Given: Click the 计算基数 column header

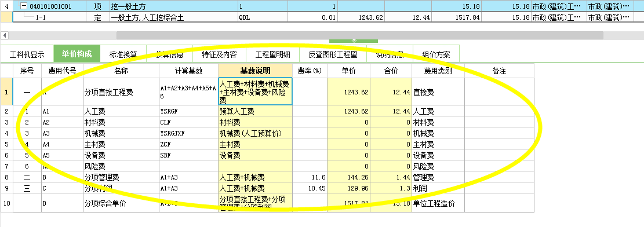Looking at the screenshot, I should point(189,71).
